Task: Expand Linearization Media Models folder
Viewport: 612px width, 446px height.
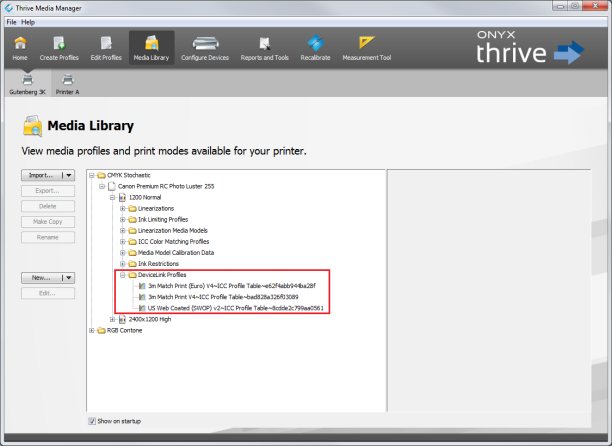Action: (x=123, y=231)
